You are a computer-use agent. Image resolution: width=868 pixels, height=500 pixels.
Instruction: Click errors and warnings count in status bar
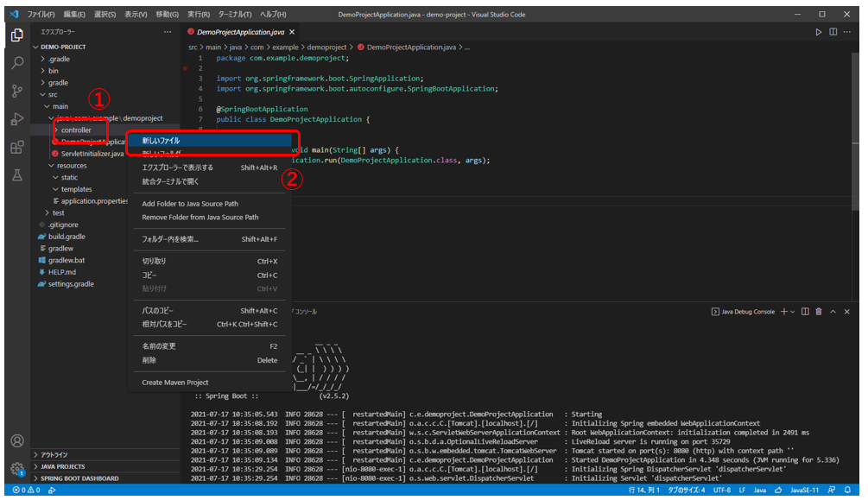27,490
